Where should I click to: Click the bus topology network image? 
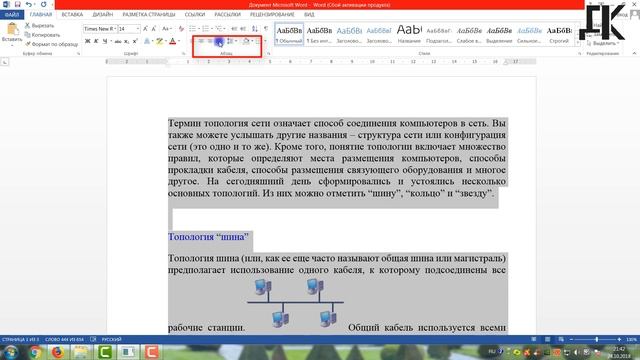click(295, 303)
